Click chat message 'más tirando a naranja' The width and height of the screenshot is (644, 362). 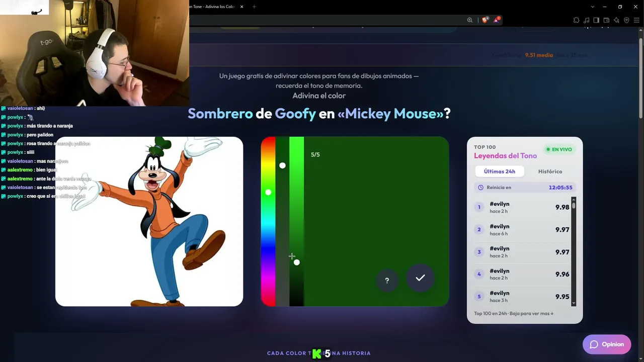(50, 126)
